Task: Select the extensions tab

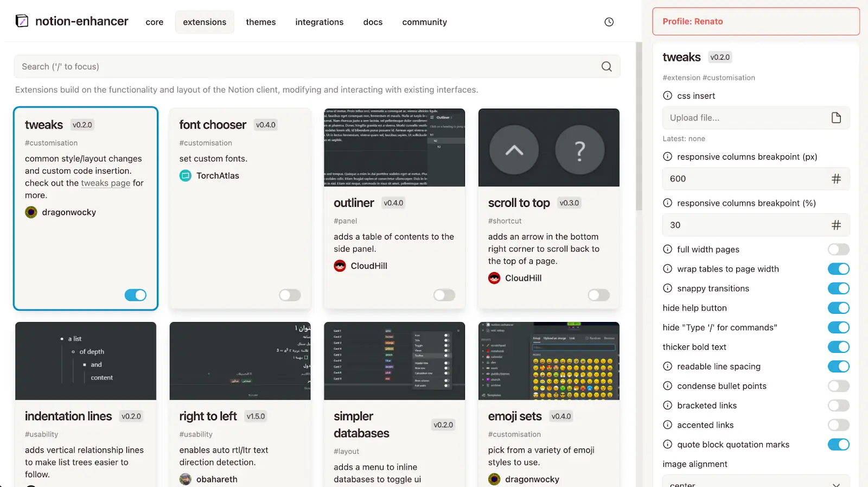Action: click(x=205, y=22)
